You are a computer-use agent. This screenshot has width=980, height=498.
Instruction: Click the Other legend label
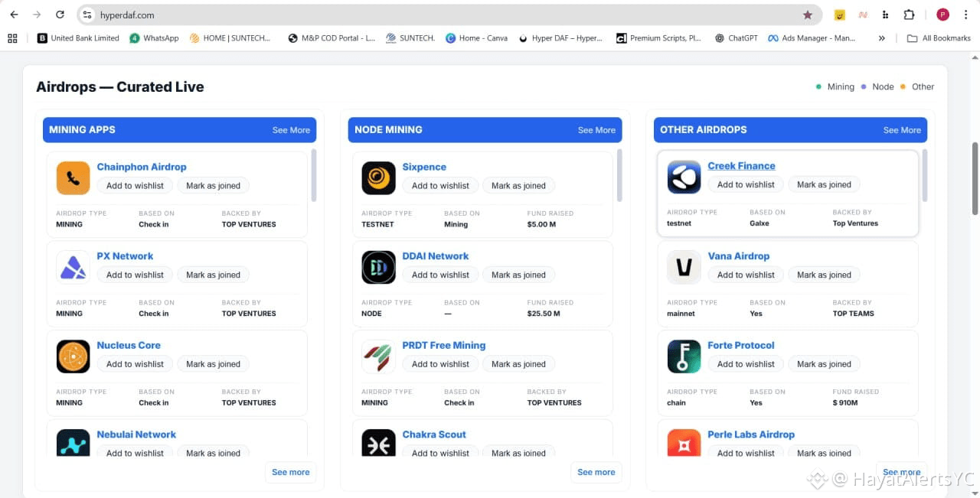923,87
